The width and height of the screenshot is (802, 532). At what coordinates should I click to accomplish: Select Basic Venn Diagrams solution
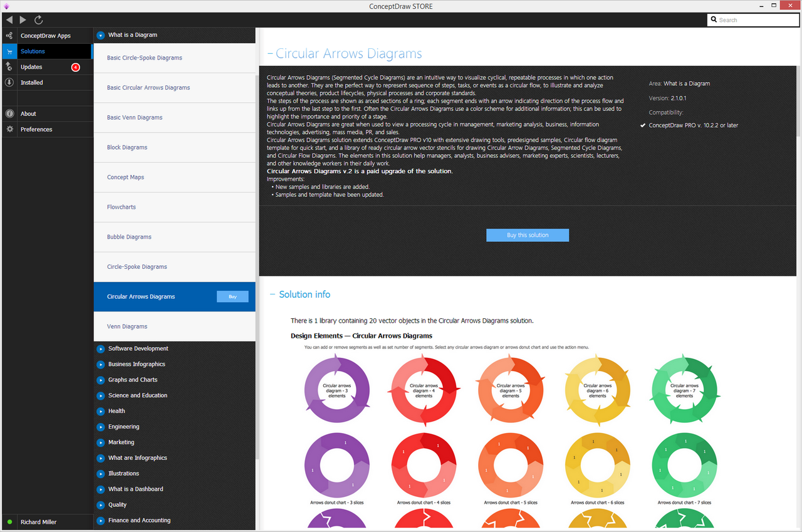tap(175, 118)
